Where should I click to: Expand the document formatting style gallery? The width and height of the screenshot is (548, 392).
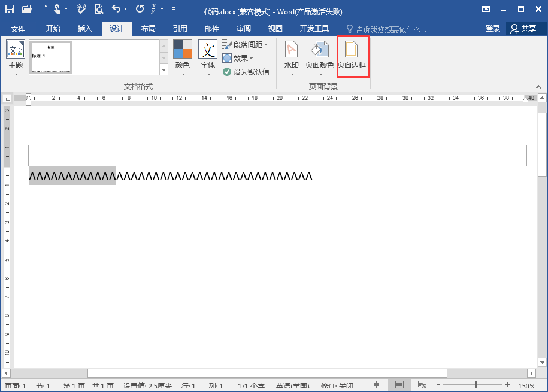[164, 70]
